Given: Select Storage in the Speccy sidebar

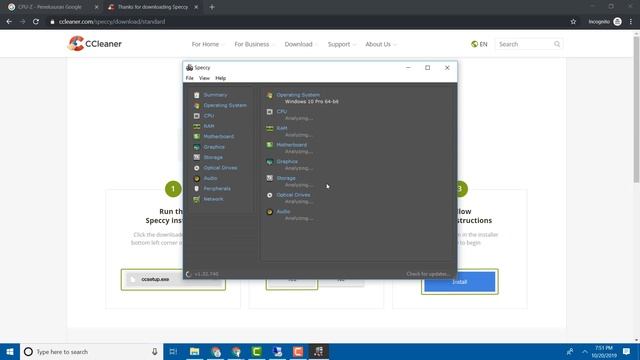Looking at the screenshot, I should pos(213,157).
